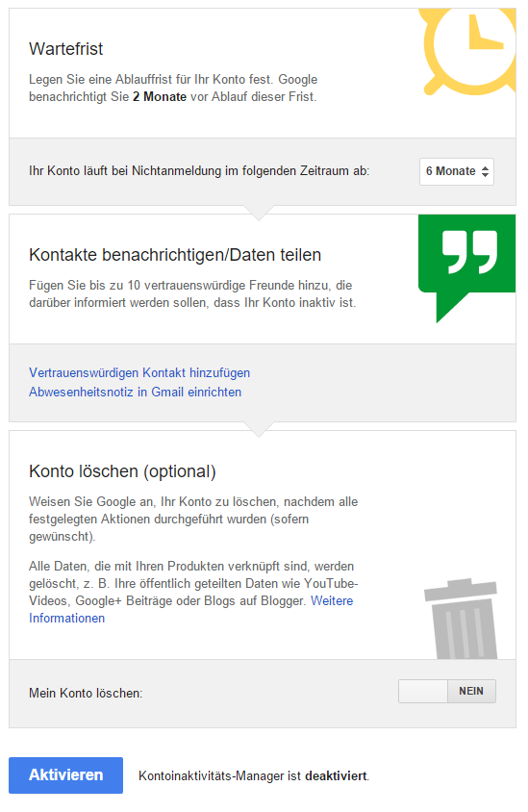This screenshot has width=528, height=812.
Task: Select the Kontakte benachrichtigen/Daten teilen heading
Action: [x=175, y=255]
